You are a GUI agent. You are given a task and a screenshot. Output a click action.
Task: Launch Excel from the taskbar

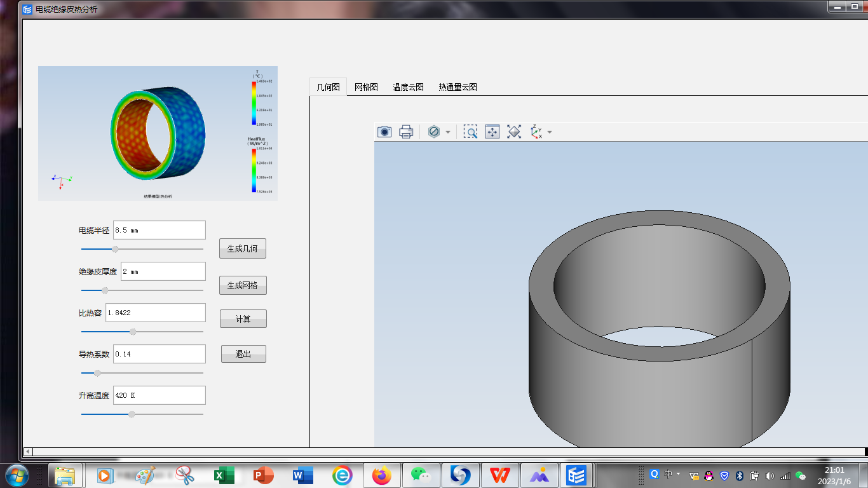tap(224, 475)
